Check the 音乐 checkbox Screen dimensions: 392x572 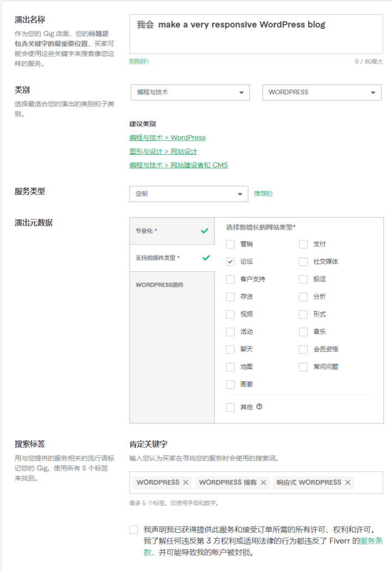tap(303, 332)
